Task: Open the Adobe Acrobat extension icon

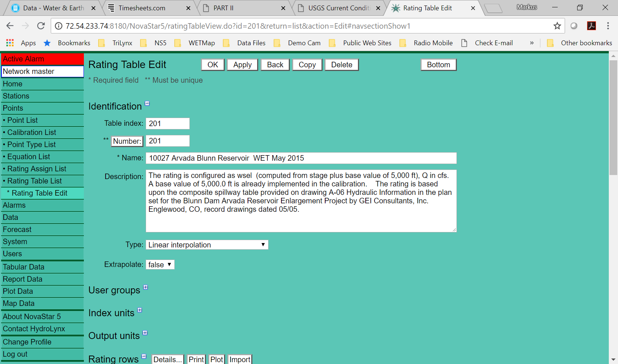Action: coord(591,26)
